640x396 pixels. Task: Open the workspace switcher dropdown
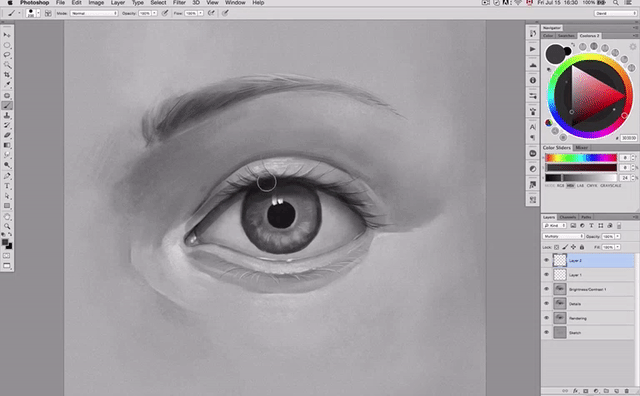[x=615, y=13]
